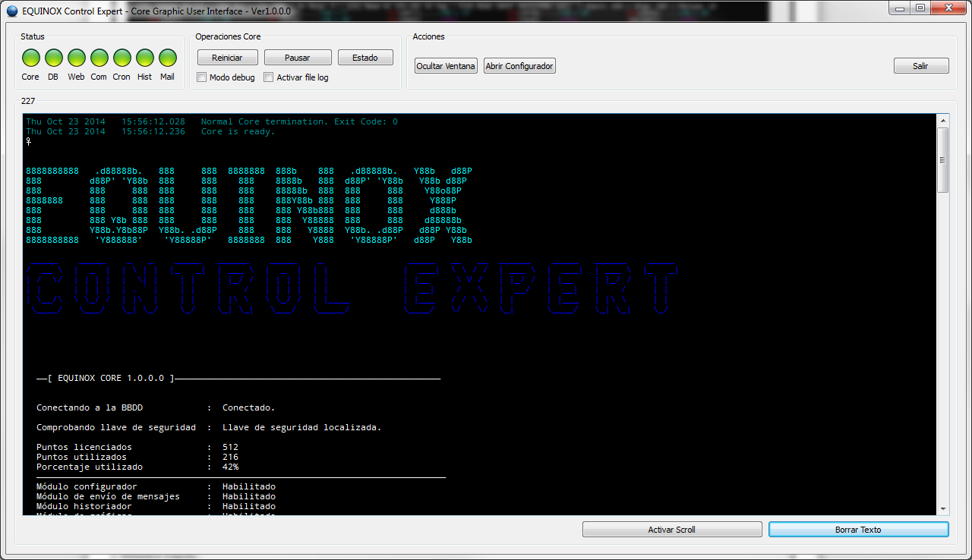
Task: Click the CONTROL EXPERT ASCII banner
Action: [352, 288]
